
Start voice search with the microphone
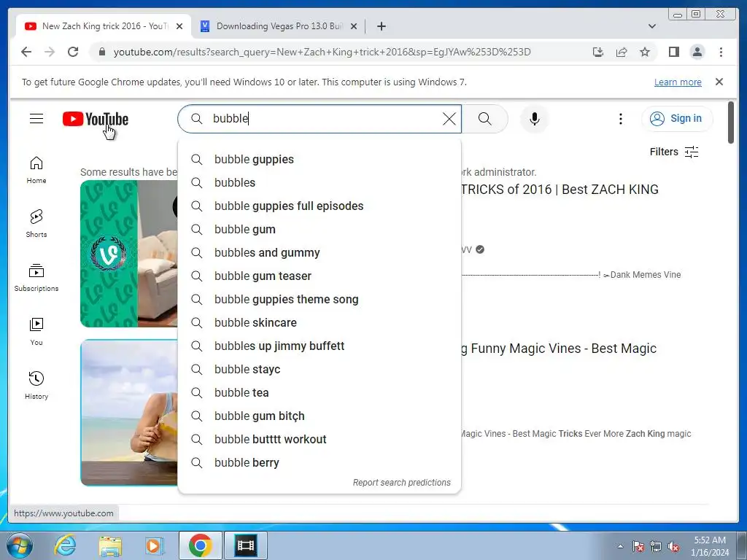[x=535, y=119]
